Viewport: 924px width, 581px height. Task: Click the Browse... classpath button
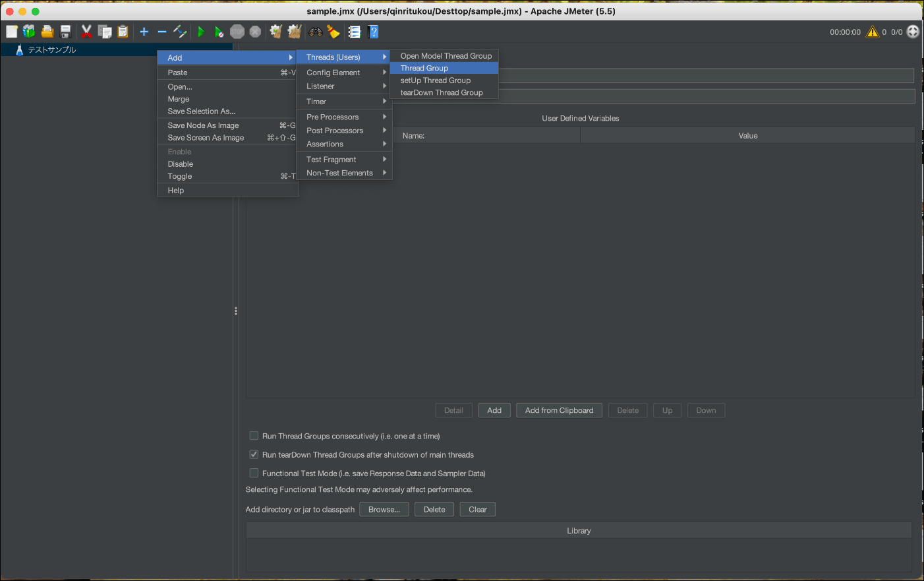pyautogui.click(x=384, y=509)
